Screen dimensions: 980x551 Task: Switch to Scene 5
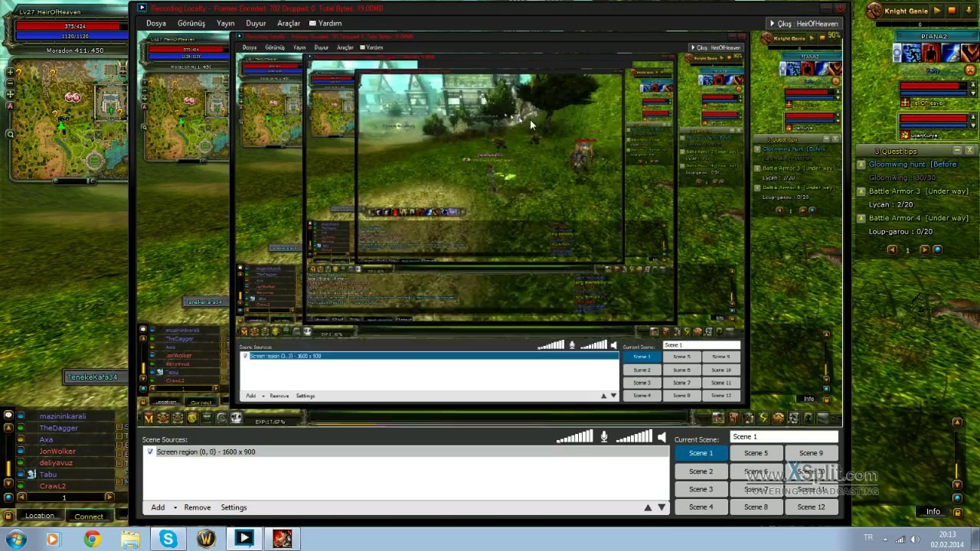(756, 453)
